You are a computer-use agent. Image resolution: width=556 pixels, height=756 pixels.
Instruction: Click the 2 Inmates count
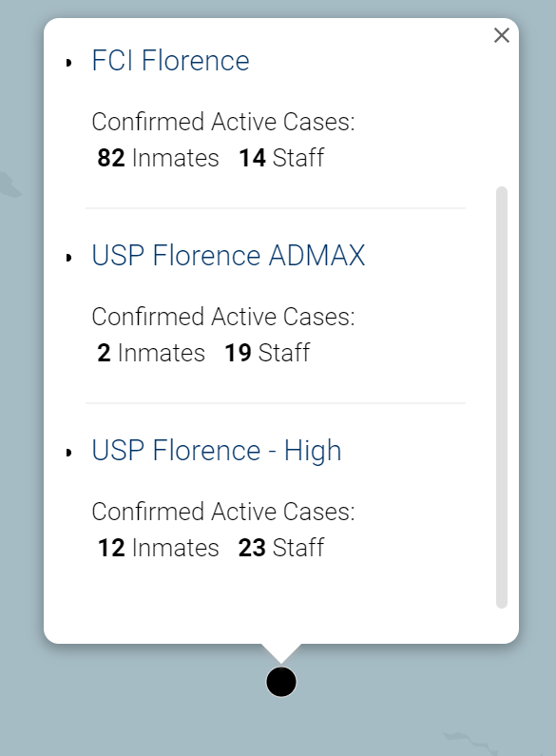coord(151,353)
